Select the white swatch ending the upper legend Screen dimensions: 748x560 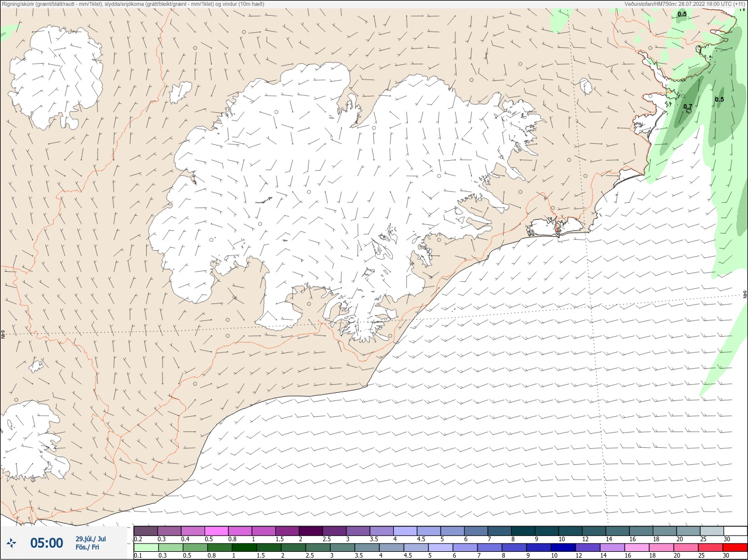coord(735,531)
